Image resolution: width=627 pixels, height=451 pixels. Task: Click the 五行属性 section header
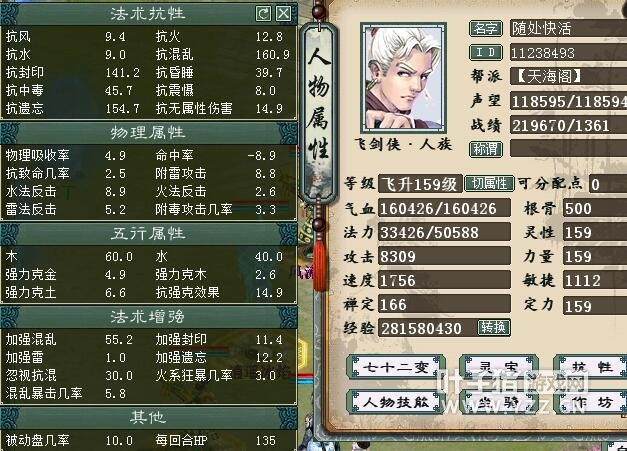tap(148, 233)
